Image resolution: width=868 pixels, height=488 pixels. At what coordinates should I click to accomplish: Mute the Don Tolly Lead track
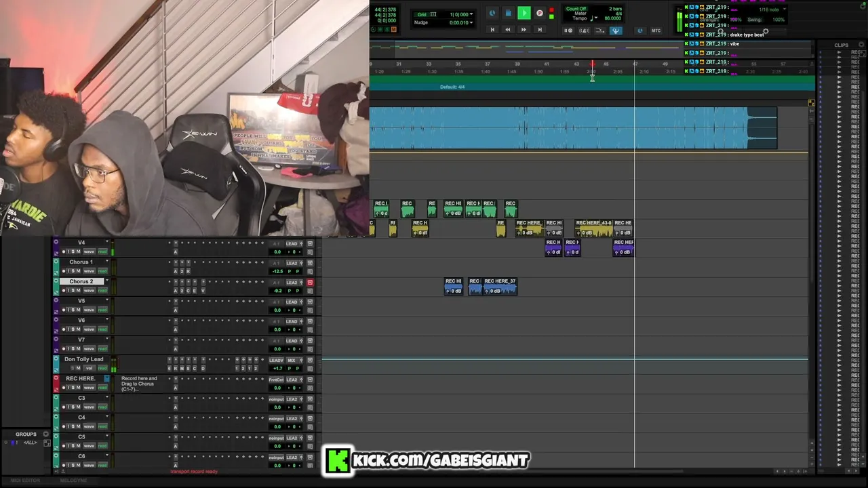point(78,368)
